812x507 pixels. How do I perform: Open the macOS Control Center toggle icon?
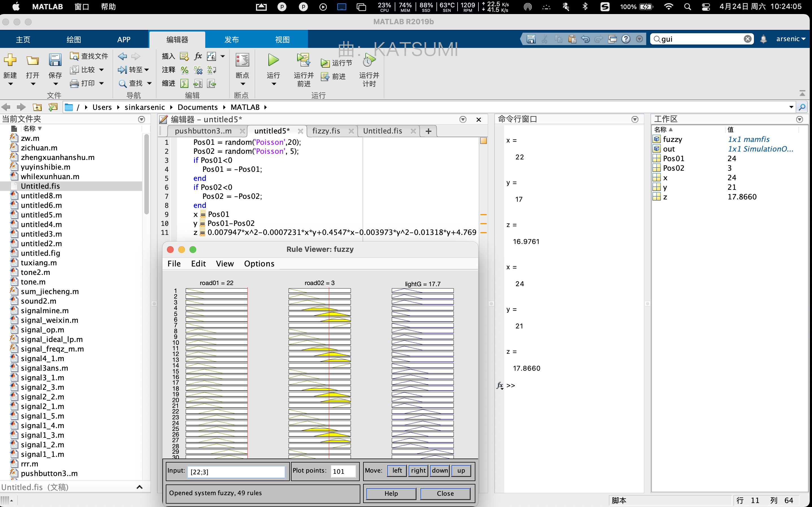click(x=706, y=7)
